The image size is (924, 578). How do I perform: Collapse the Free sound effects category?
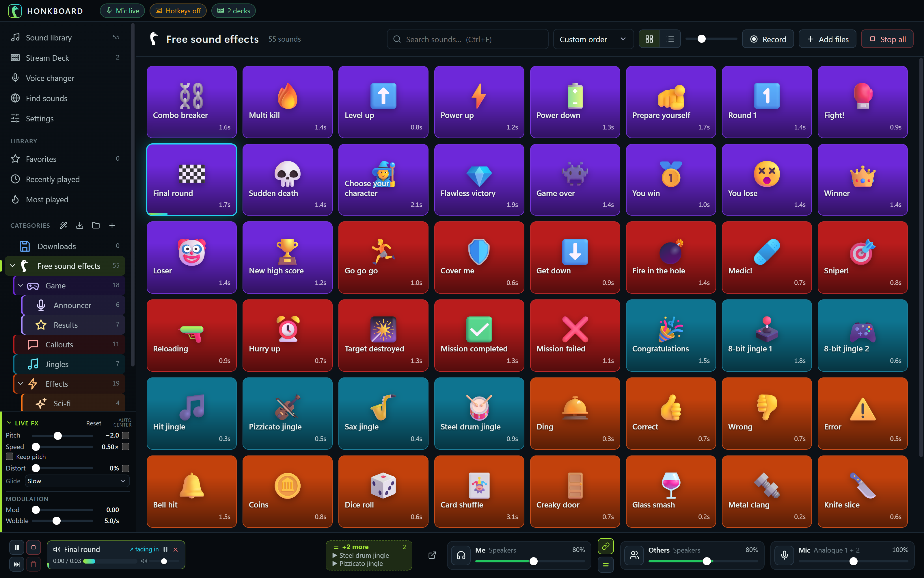tap(13, 265)
